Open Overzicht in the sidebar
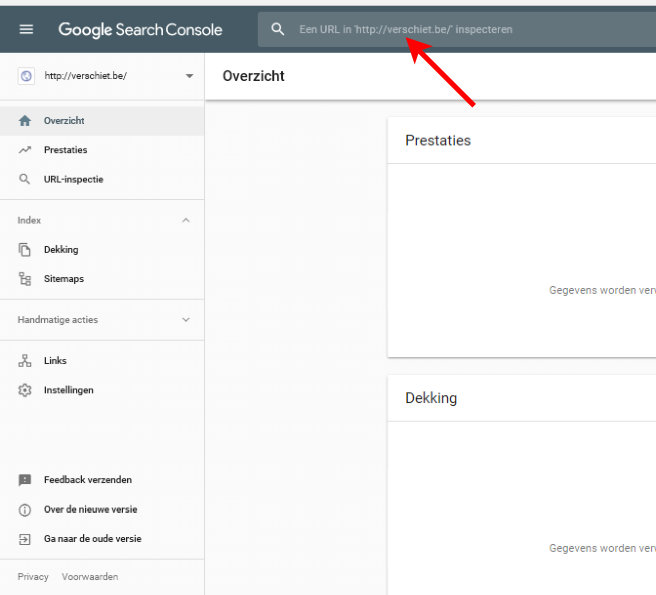This screenshot has height=595, width=656. [102, 121]
